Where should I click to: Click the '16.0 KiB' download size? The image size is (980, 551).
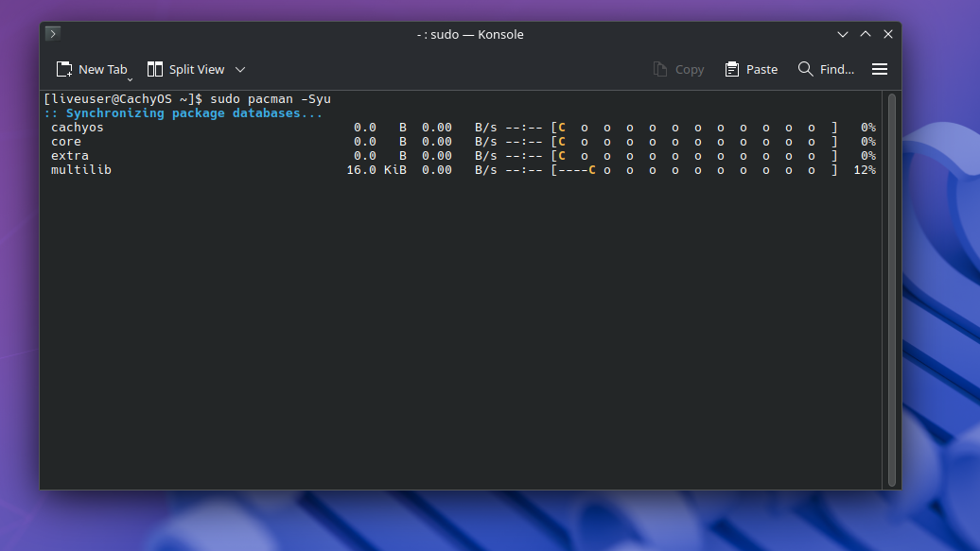tap(376, 170)
